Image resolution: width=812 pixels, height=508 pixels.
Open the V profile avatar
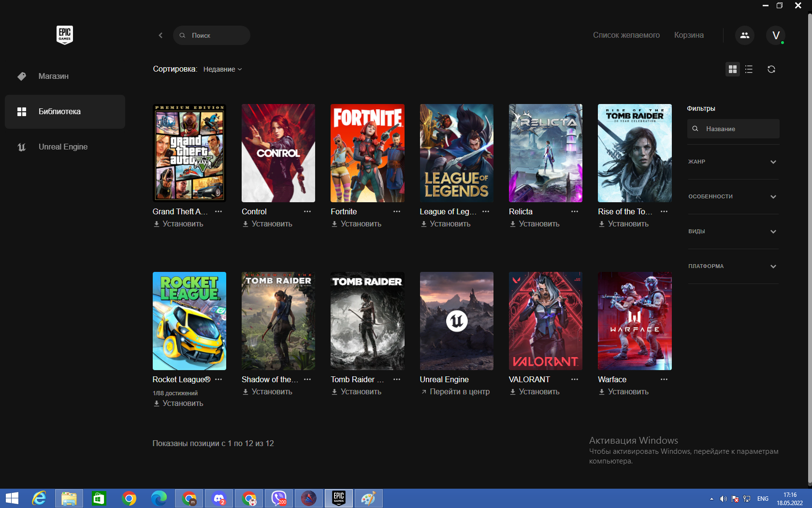tap(776, 35)
